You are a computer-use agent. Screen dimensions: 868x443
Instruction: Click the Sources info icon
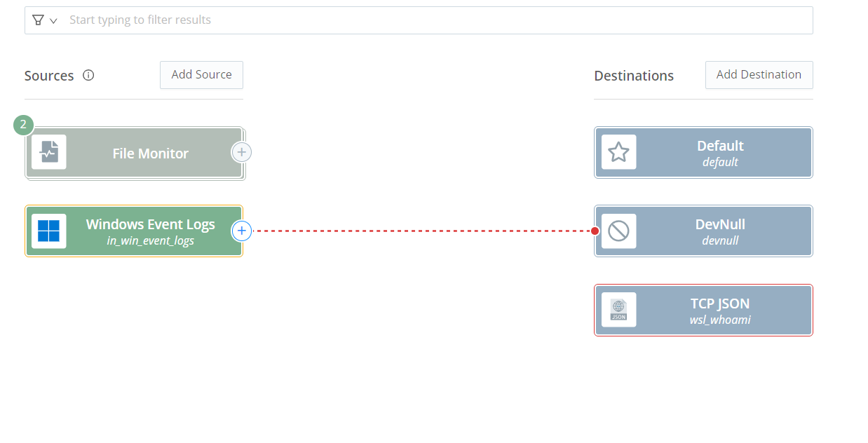pyautogui.click(x=88, y=75)
